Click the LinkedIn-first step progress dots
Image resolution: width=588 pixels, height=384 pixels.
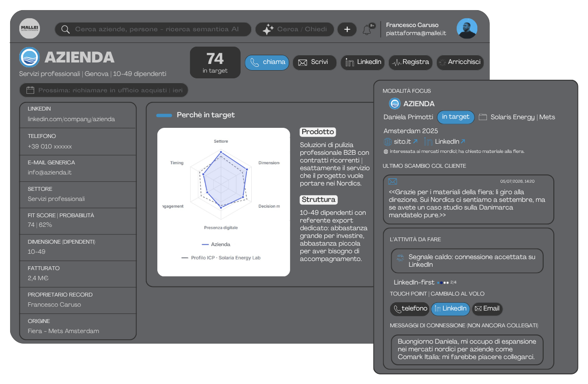click(444, 283)
